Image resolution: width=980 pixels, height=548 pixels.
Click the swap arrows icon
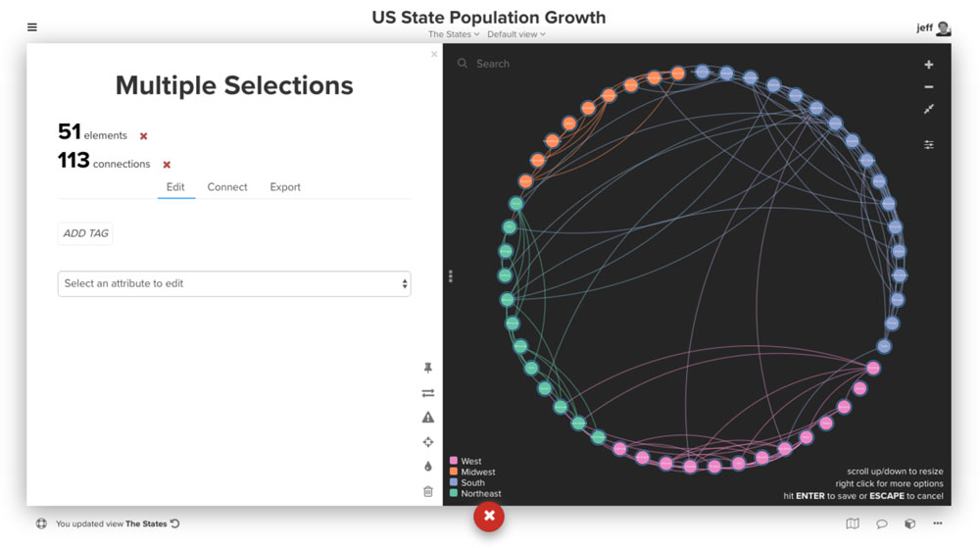(x=428, y=393)
